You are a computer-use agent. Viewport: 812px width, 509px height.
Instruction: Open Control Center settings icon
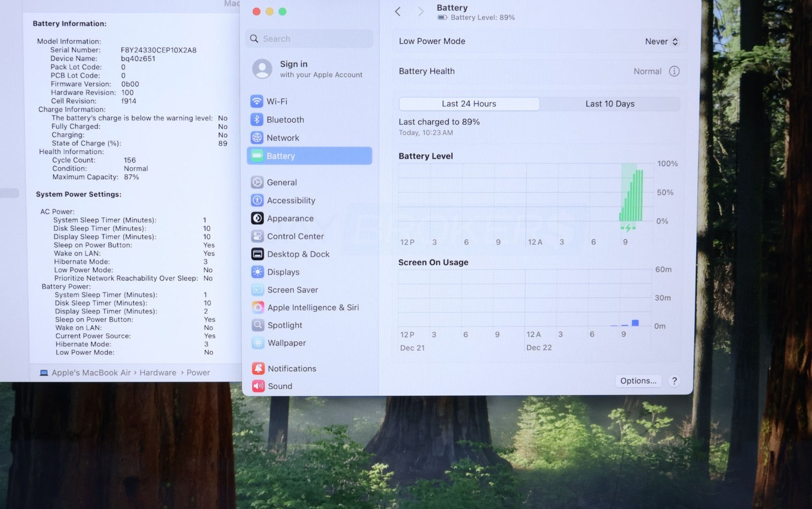tap(257, 236)
